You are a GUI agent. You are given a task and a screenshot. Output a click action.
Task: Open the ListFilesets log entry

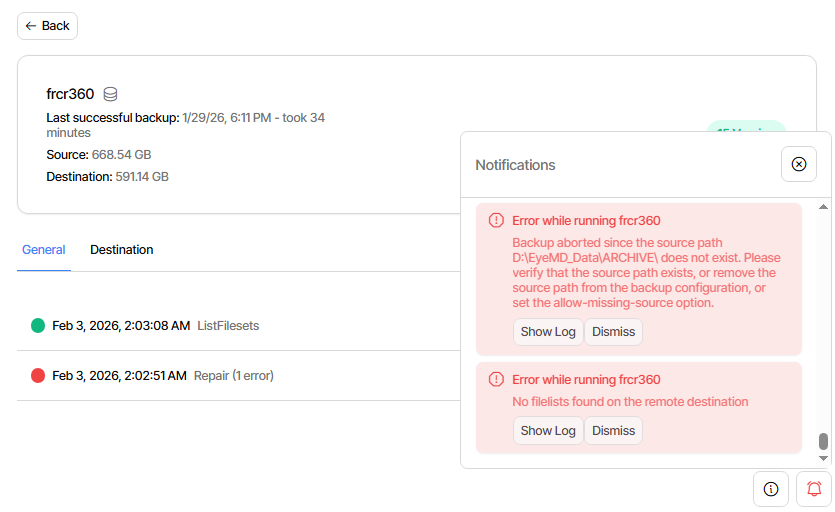(x=227, y=325)
